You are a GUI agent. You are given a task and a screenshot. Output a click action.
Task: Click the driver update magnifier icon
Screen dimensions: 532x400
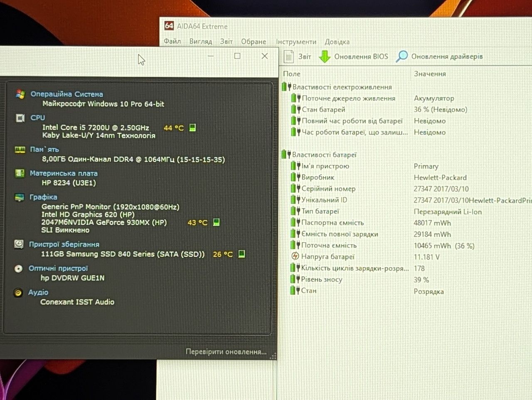401,56
